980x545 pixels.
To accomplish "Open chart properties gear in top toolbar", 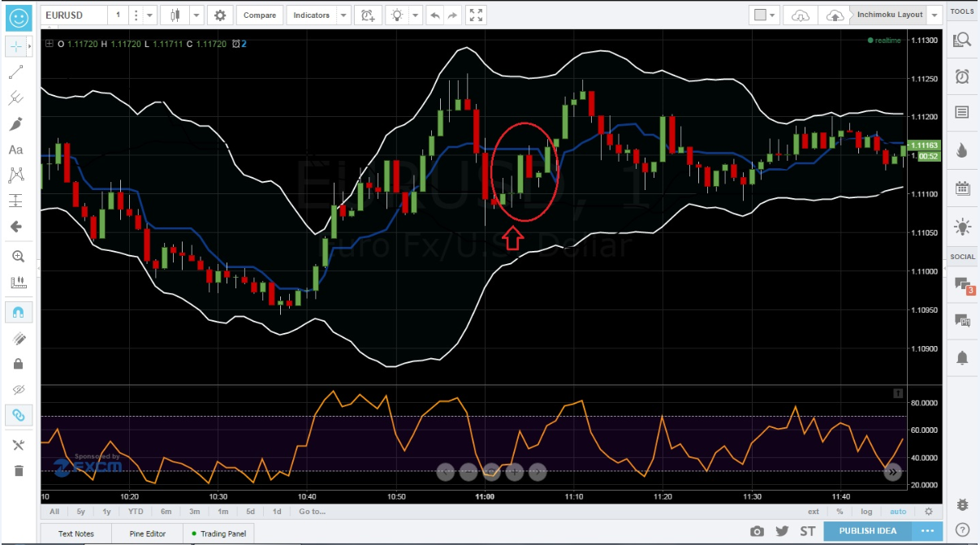I will (x=220, y=15).
